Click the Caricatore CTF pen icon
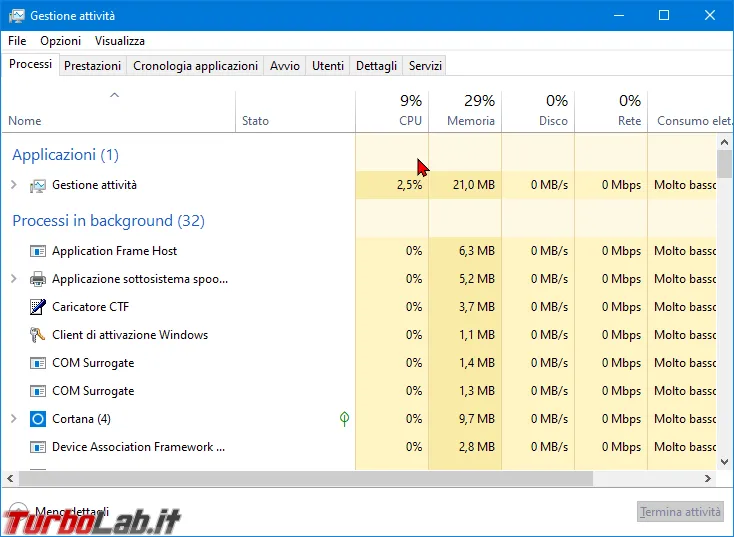734x537 pixels. pos(37,307)
